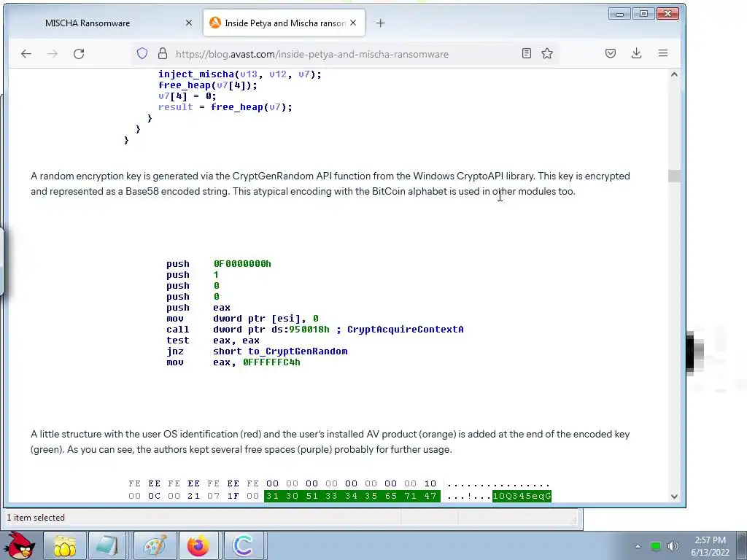This screenshot has width=747, height=560.
Task: Click the vertical scrollbar thumb
Action: (x=674, y=176)
